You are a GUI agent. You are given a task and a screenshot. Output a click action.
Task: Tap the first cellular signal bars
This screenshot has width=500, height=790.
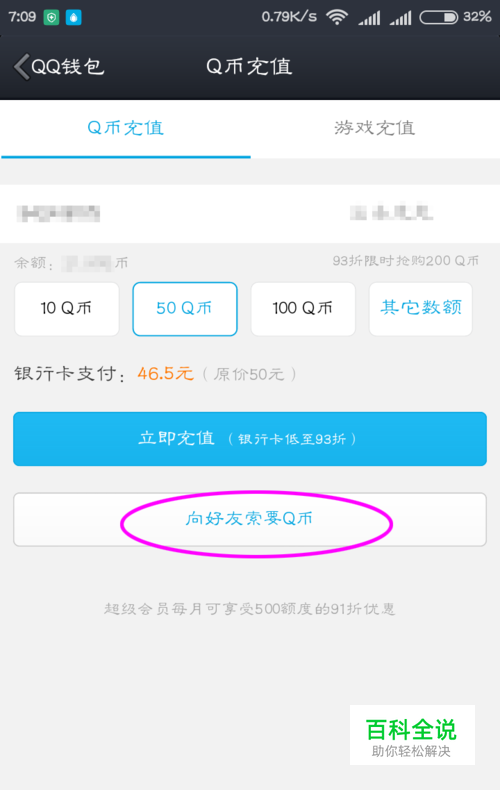pyautogui.click(x=369, y=18)
